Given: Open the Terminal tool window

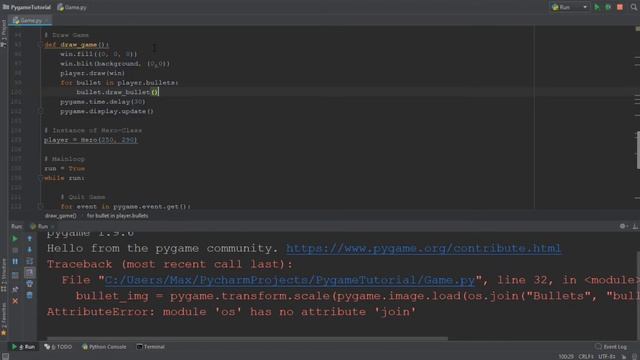Looking at the screenshot, I should (x=151, y=347).
